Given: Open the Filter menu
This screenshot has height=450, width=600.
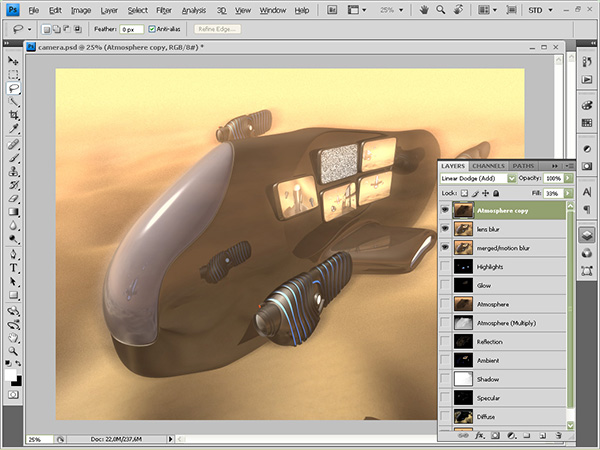Looking at the screenshot, I should coord(165,10).
